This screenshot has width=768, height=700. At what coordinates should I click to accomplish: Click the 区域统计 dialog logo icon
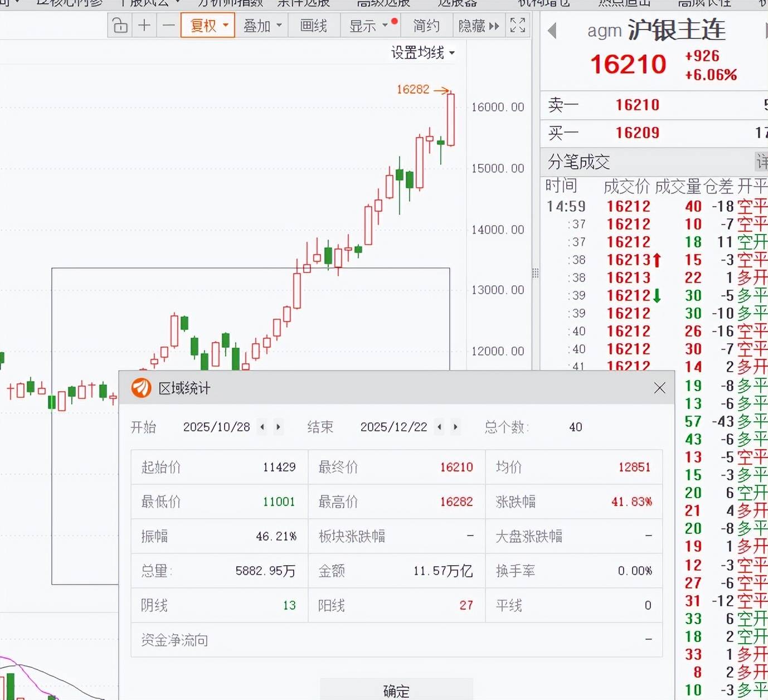click(141, 388)
